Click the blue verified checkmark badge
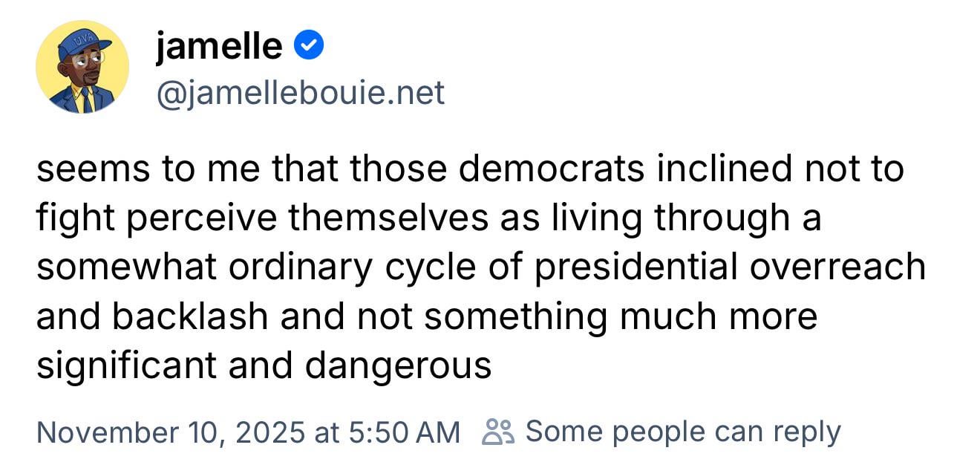Image resolution: width=980 pixels, height=462 pixels. point(308,48)
